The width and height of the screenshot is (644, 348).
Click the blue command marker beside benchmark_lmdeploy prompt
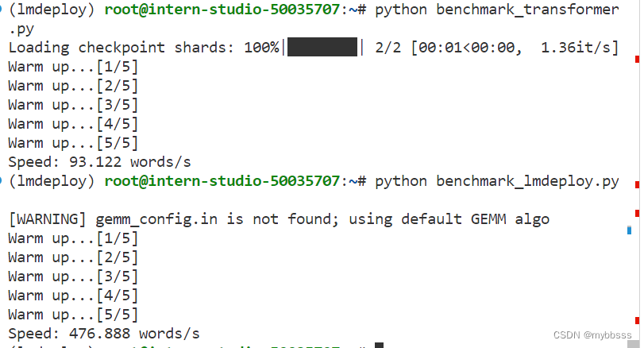click(x=2, y=180)
